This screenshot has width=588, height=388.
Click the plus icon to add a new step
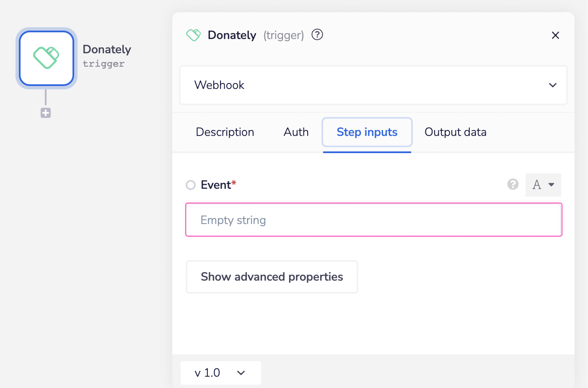point(45,113)
